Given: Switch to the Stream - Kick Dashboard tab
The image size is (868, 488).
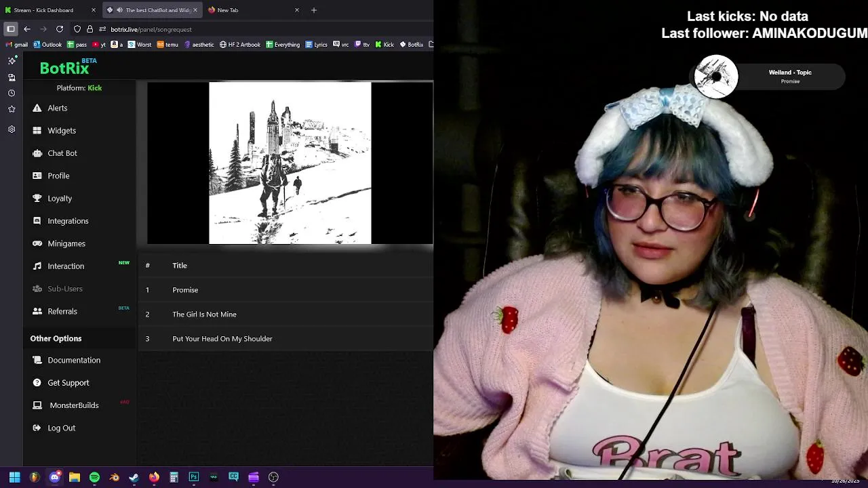Looking at the screenshot, I should [x=51, y=10].
